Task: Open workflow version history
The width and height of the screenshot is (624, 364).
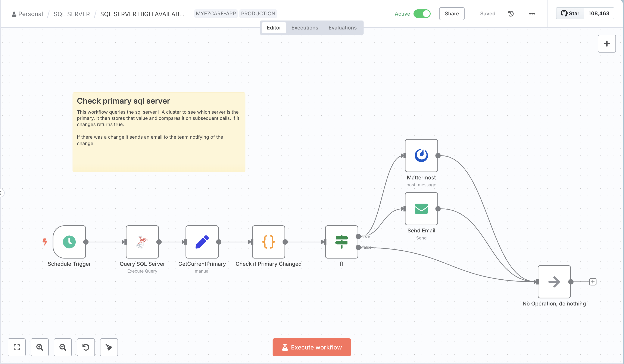Action: pyautogui.click(x=510, y=14)
